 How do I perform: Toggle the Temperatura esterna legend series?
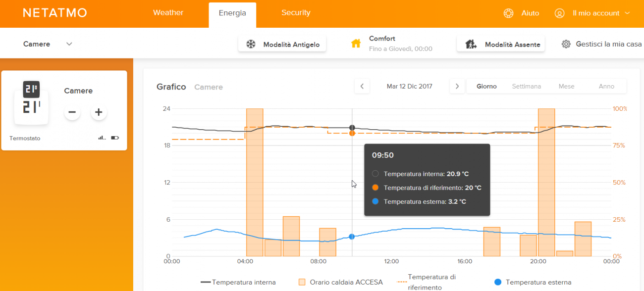(x=533, y=282)
